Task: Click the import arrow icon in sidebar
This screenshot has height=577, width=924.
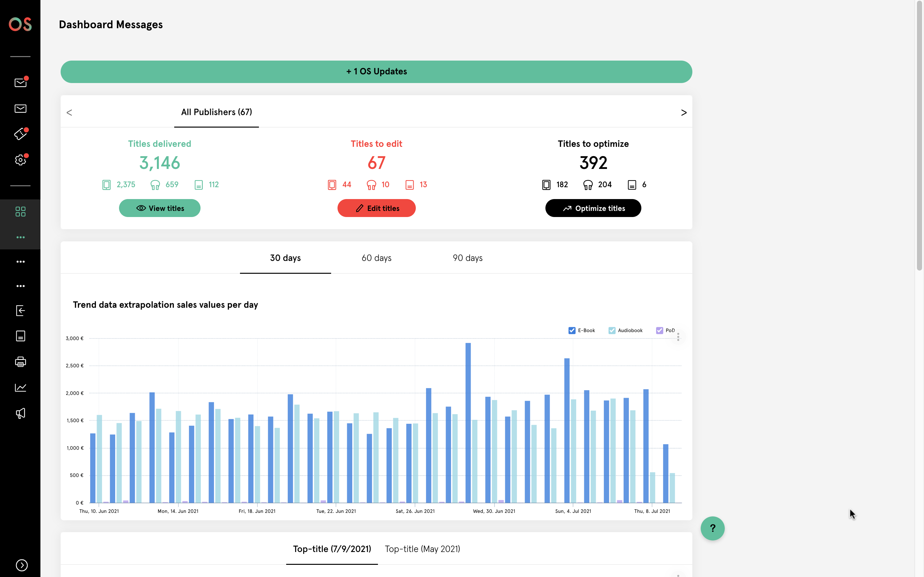Action: point(21,310)
